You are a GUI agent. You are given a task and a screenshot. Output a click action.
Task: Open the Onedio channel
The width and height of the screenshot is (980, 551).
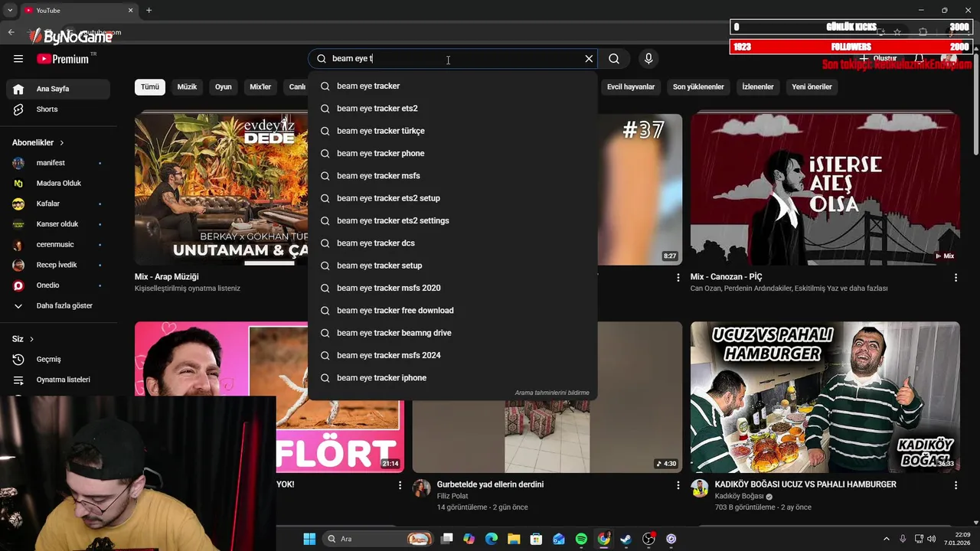click(58, 285)
